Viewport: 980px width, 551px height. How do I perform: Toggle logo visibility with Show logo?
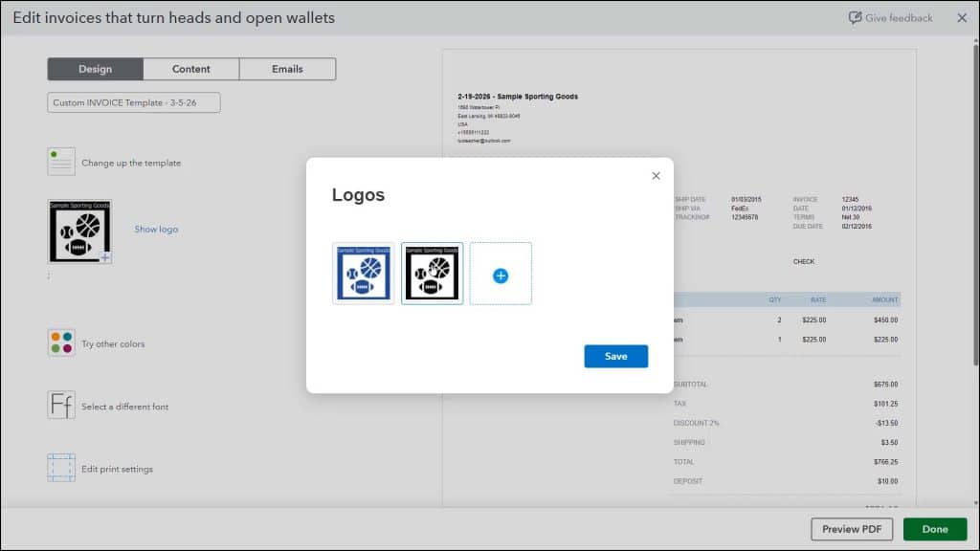156,229
